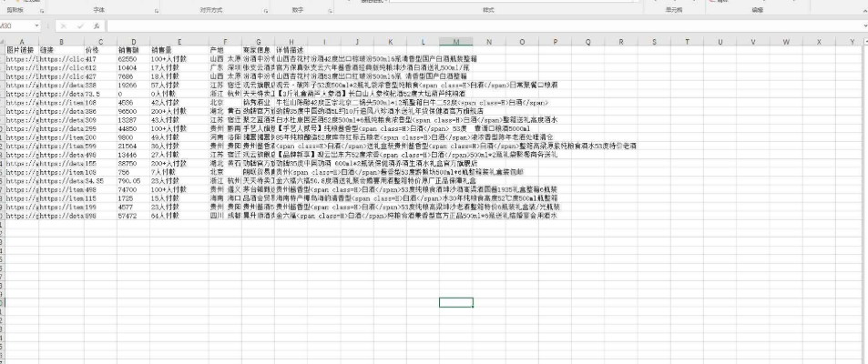The height and width of the screenshot is (364, 868).
Task: Select column M header
Action: [x=456, y=42]
